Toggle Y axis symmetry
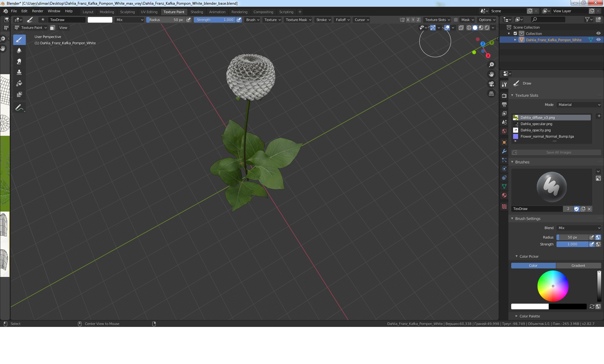 (x=413, y=20)
